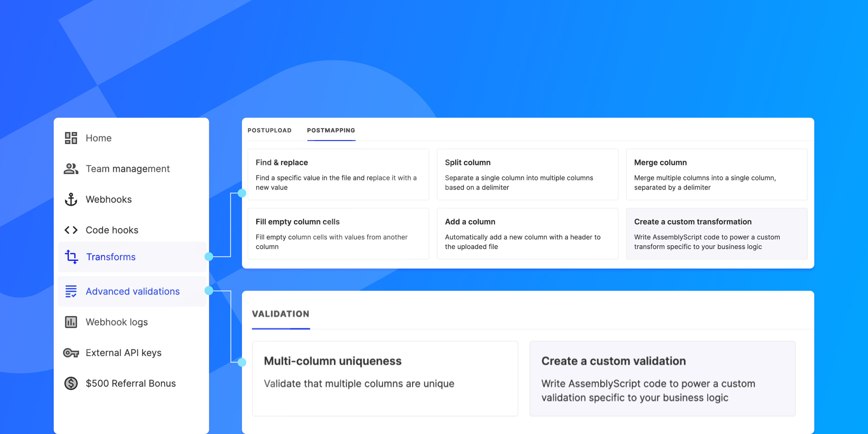
Task: Click the Transforms crop icon
Action: 71,257
